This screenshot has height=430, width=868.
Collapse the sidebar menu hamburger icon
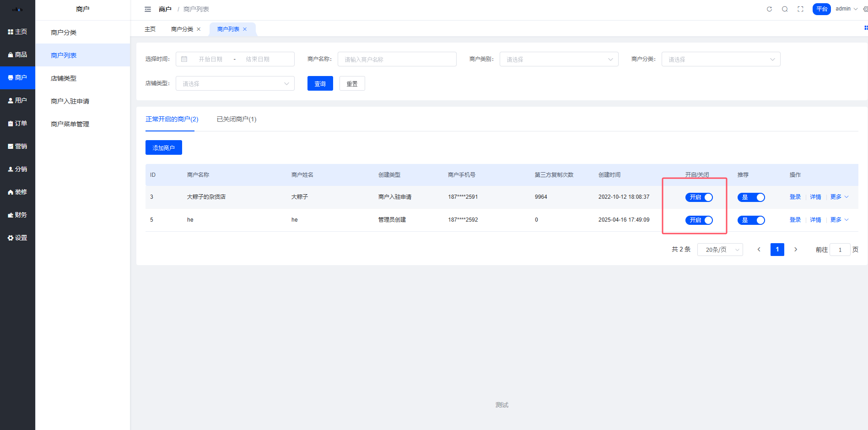(148, 9)
